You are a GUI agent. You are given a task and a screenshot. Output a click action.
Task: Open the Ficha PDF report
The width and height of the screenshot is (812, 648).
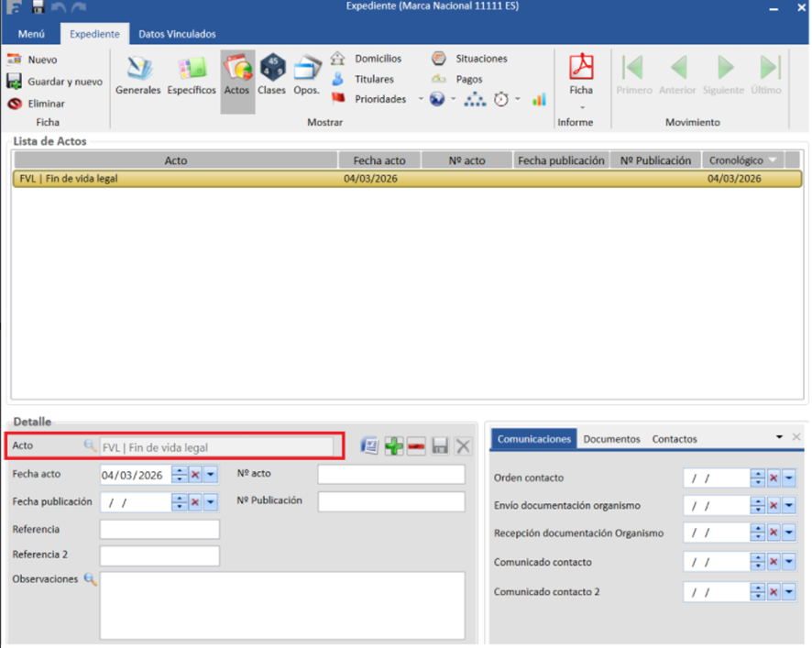581,71
